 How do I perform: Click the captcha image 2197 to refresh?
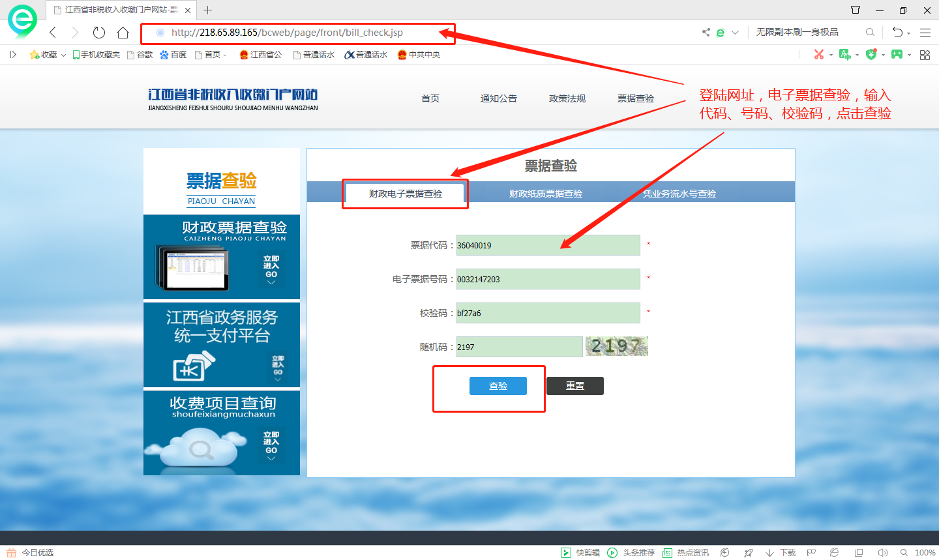click(x=616, y=346)
